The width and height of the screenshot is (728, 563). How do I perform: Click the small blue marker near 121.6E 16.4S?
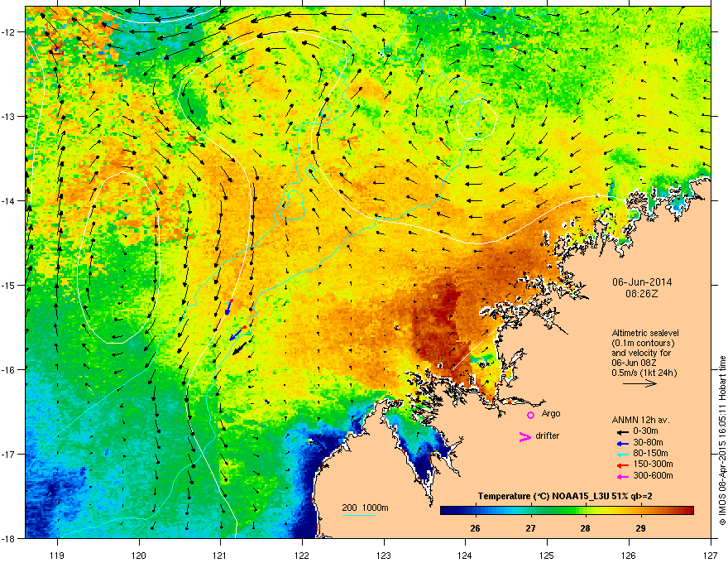click(267, 401)
